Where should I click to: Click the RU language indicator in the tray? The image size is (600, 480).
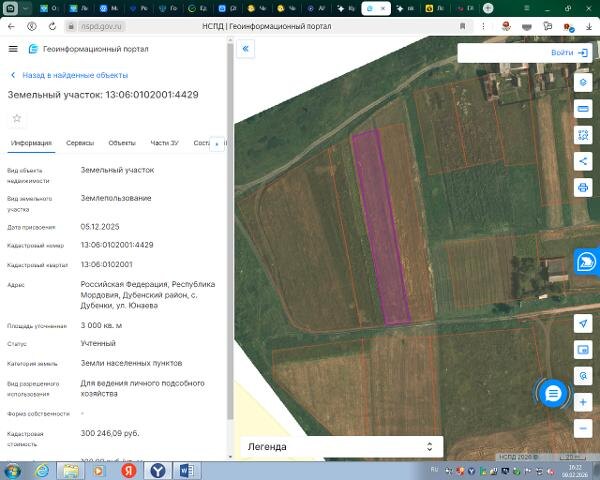coord(434,469)
